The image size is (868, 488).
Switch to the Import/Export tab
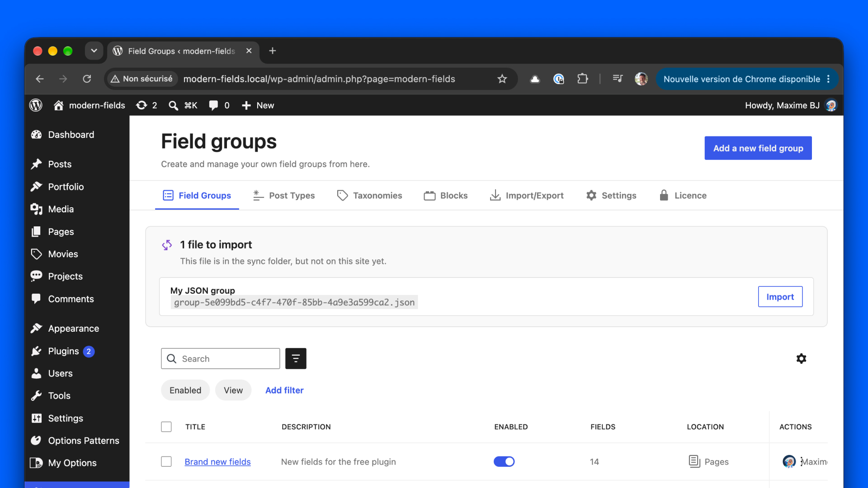coord(527,196)
